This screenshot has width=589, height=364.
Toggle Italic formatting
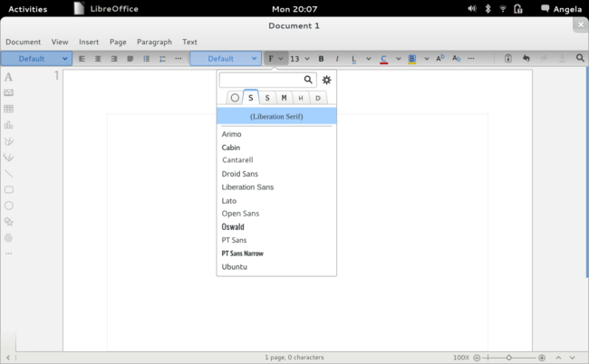point(337,59)
